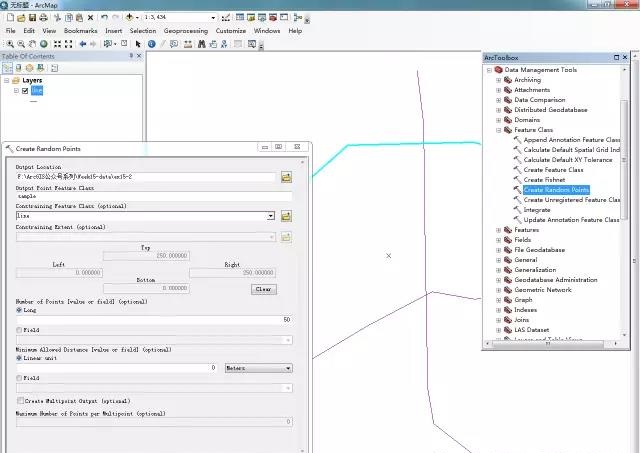Select the Create Feature Class tool
Image resolution: width=640 pixels, height=453 pixels.
553,170
